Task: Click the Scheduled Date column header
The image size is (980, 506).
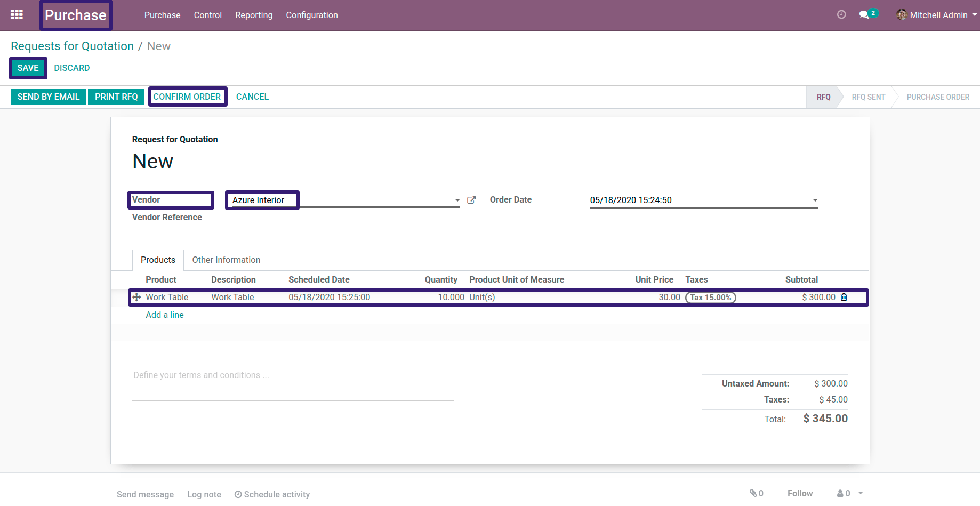Action: (x=319, y=279)
